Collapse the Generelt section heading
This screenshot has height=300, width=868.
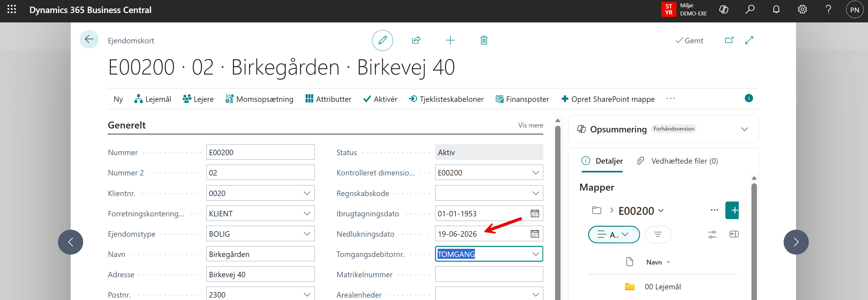tap(127, 125)
